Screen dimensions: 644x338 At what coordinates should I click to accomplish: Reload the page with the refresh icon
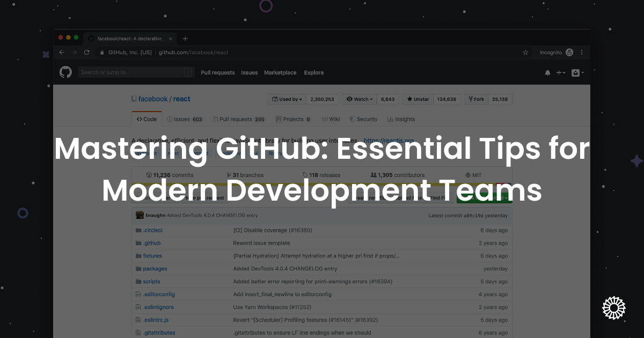coord(87,52)
